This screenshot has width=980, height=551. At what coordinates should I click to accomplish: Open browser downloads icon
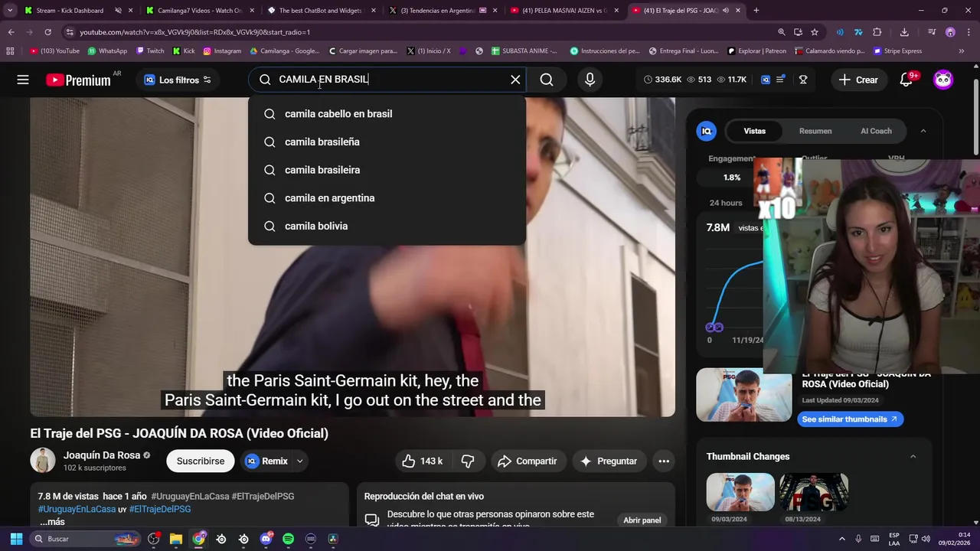(x=904, y=32)
